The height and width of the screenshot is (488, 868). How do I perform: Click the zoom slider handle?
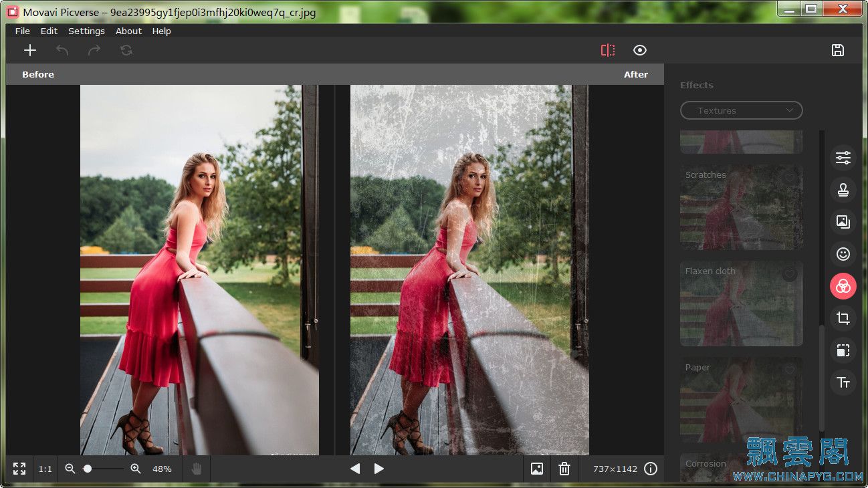pos(88,469)
